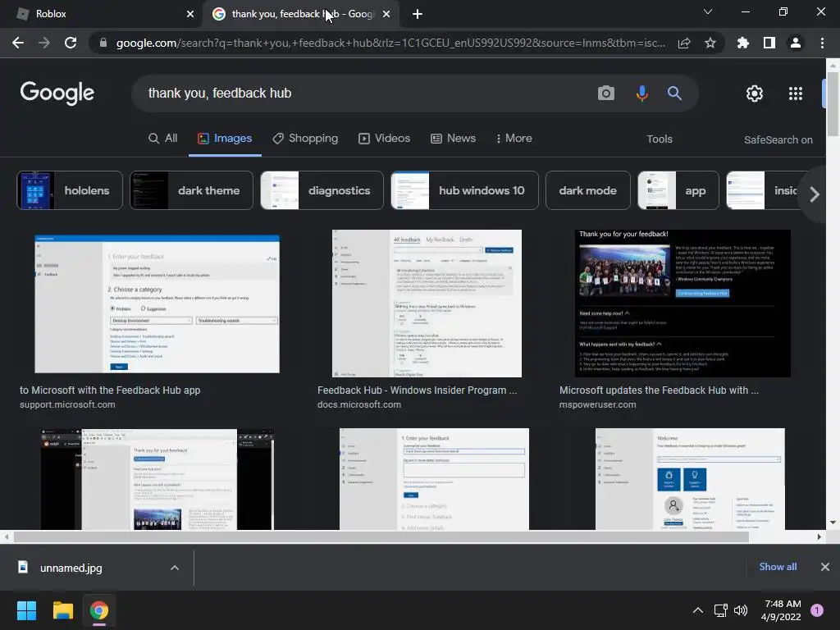Open the support.microsoft.com source link

click(x=67, y=404)
